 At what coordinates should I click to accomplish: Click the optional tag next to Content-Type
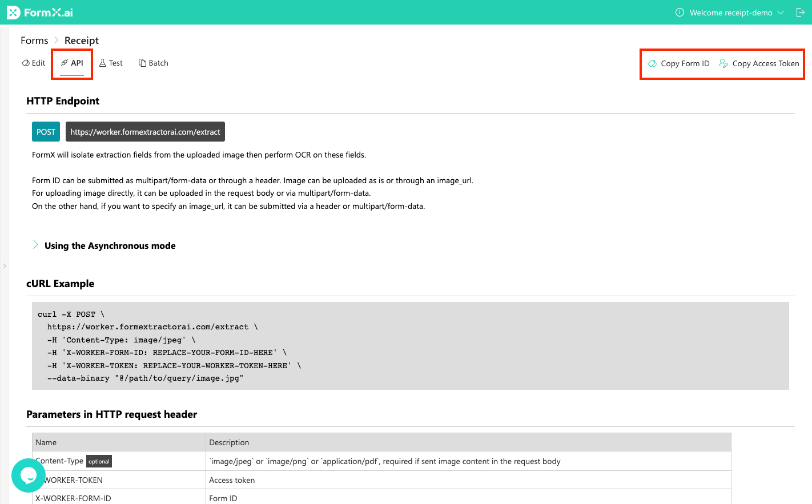98,461
